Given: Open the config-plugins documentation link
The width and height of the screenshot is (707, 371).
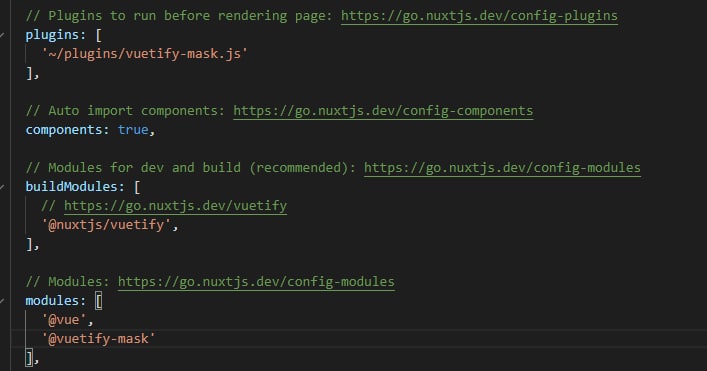Looking at the screenshot, I should [479, 16].
